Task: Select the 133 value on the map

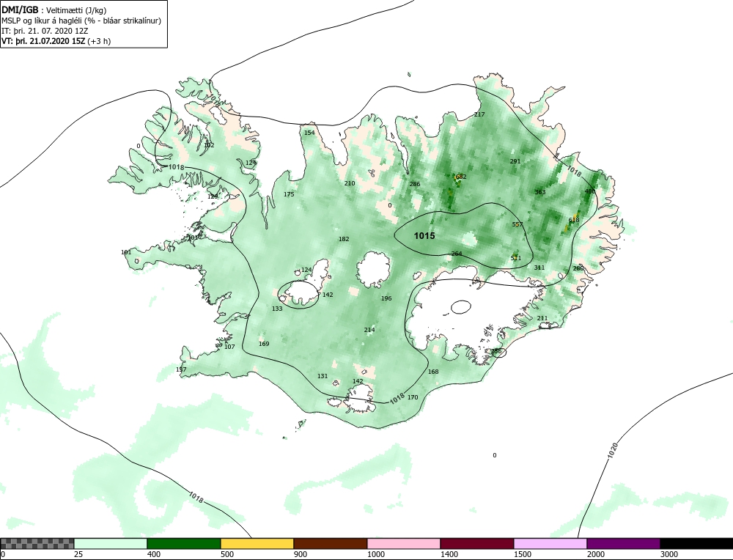Action: [x=277, y=309]
